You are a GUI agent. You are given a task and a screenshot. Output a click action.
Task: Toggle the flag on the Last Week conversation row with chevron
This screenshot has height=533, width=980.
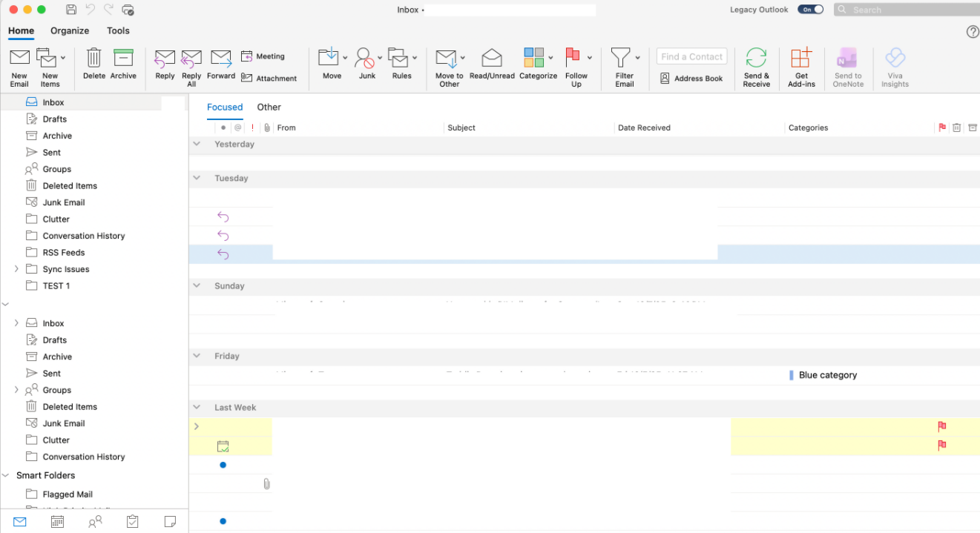pyautogui.click(x=942, y=426)
